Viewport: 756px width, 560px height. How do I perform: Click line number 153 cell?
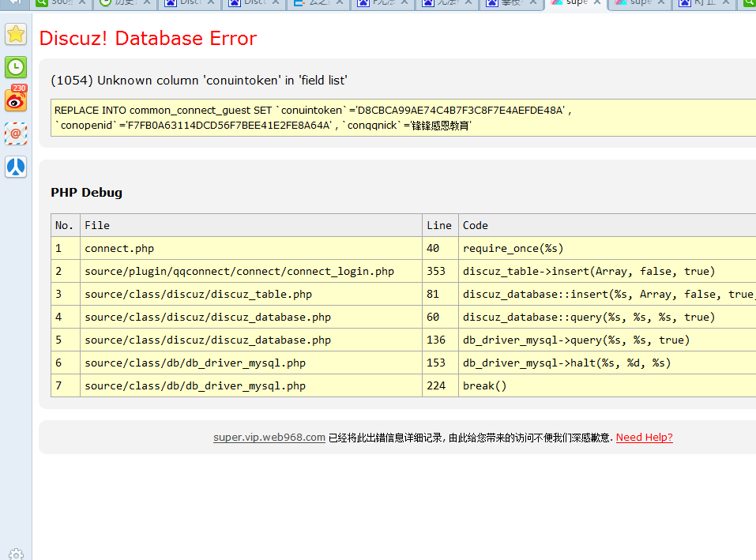tap(440, 363)
